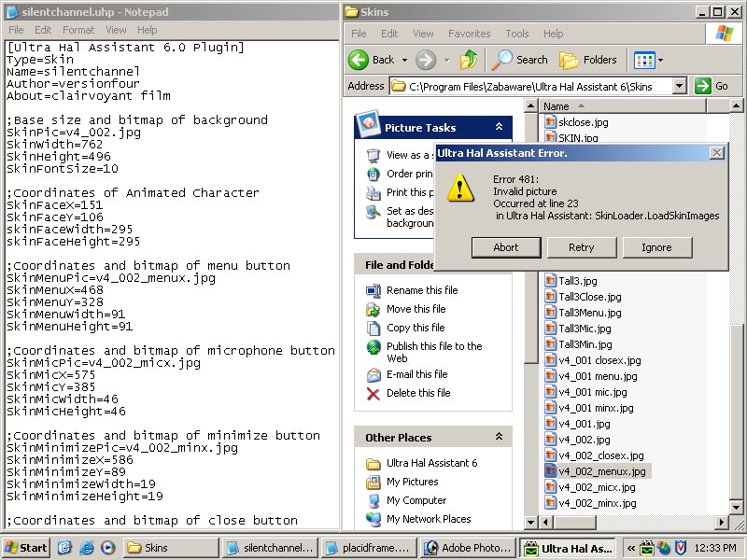Open the View menu in Skins window
747x560 pixels.
click(x=423, y=34)
